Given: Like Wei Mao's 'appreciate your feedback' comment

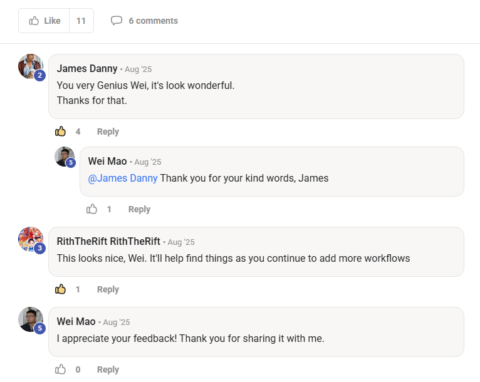Looking at the screenshot, I should point(60,369).
